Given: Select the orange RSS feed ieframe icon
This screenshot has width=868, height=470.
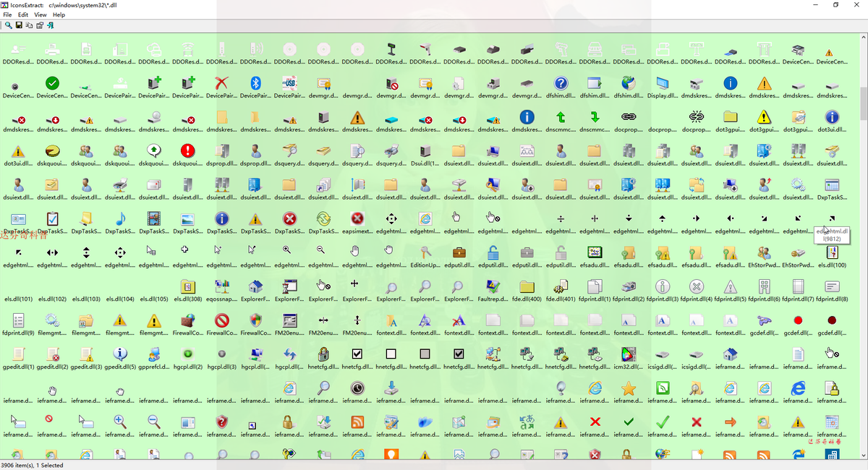Looking at the screenshot, I should (x=357, y=422).
